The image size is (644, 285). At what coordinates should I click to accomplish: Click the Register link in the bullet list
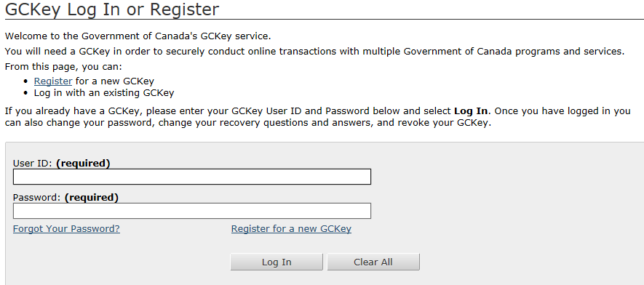coord(53,81)
